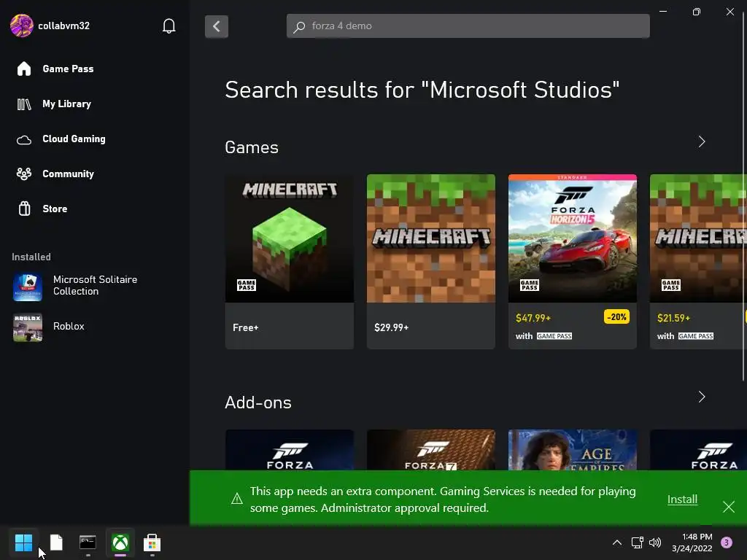Expand the Games section arrow
This screenshot has height=560, width=747.
701,141
